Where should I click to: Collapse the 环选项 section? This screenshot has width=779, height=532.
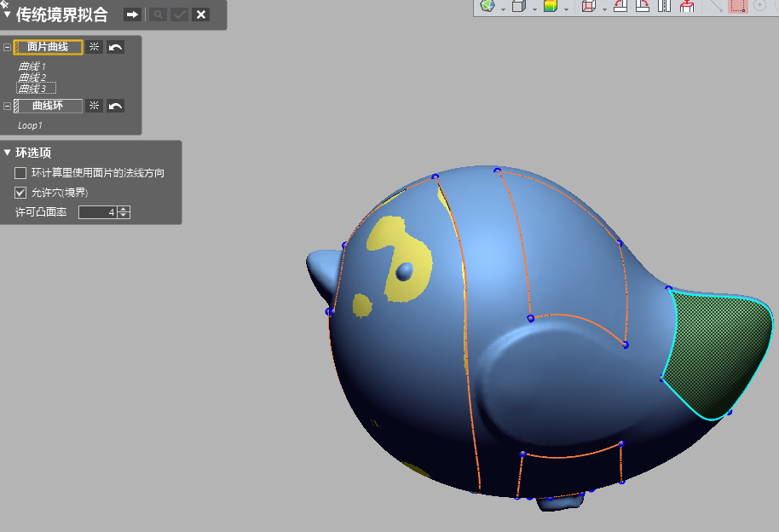[x=7, y=152]
